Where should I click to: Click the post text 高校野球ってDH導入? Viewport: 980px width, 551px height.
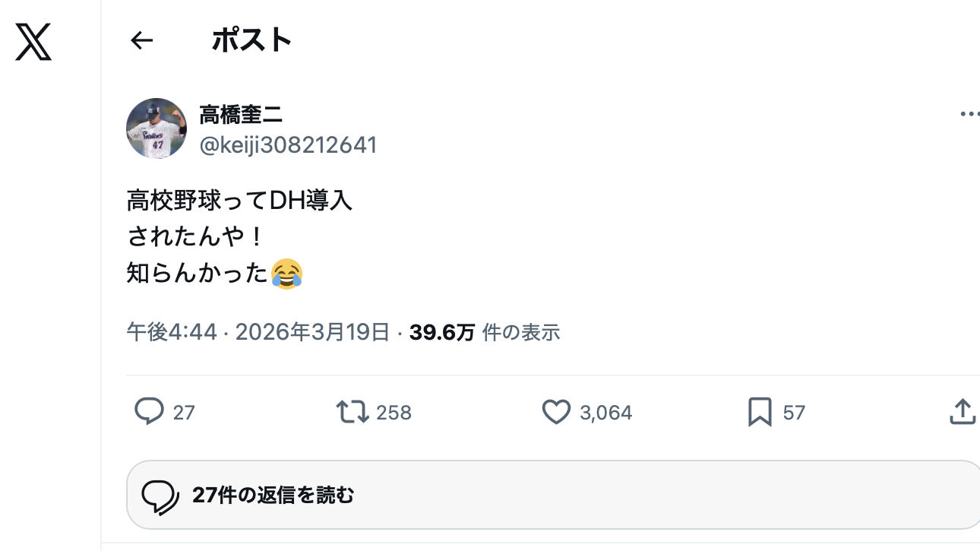[x=239, y=201]
